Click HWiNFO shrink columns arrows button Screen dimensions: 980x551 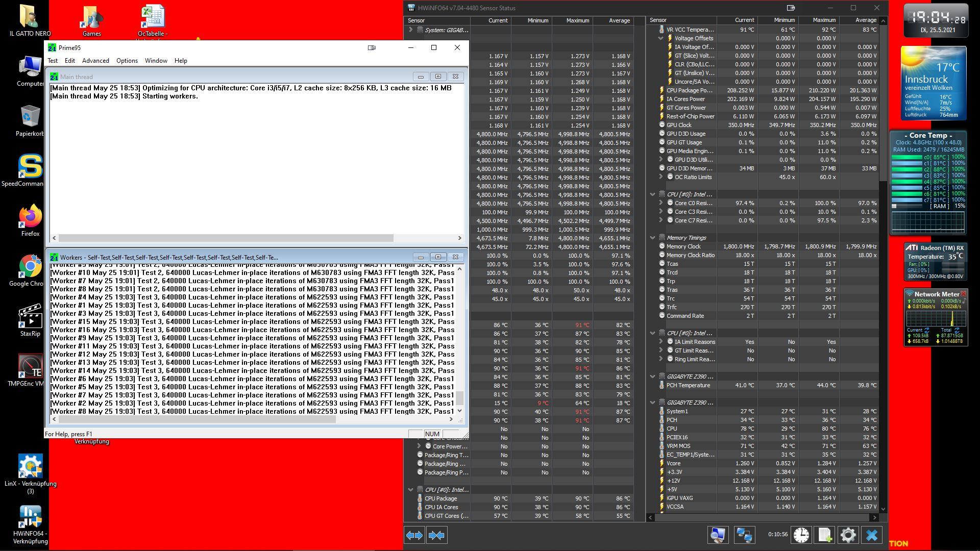tap(437, 535)
